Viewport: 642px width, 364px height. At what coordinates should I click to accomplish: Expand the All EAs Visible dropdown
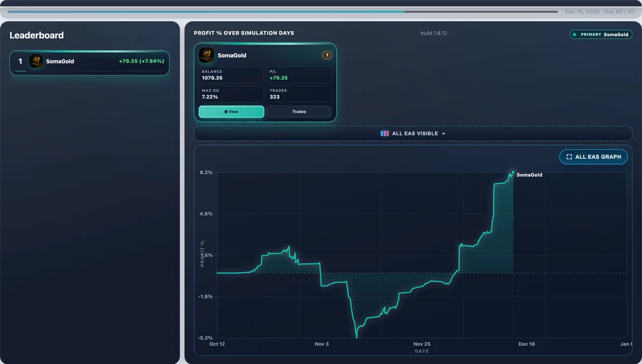tap(413, 134)
